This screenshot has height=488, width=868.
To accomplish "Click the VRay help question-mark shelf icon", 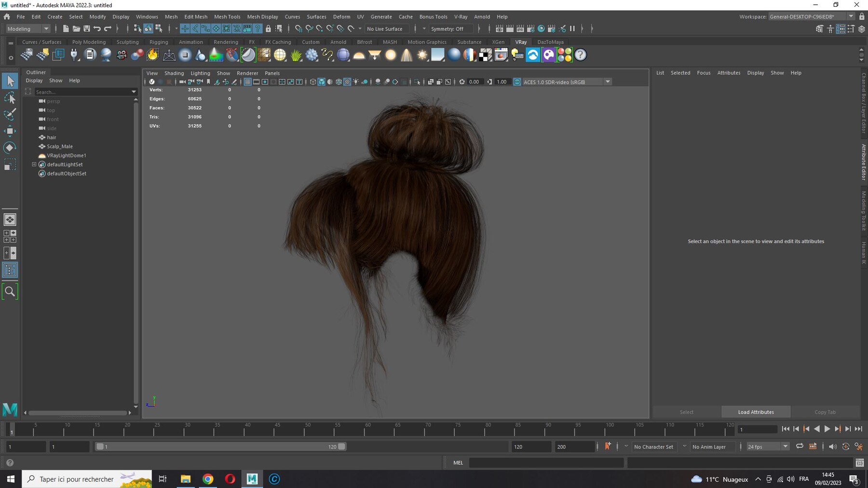I will click(581, 55).
